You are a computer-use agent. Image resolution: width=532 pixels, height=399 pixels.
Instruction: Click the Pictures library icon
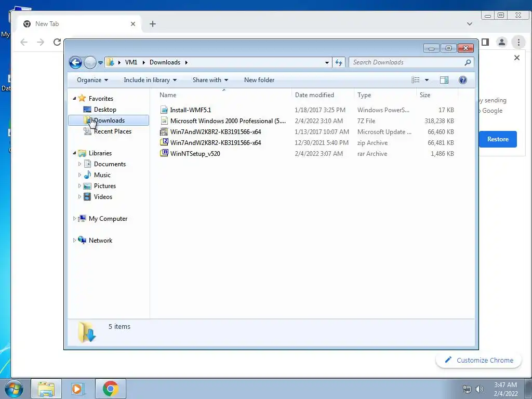pos(87,186)
